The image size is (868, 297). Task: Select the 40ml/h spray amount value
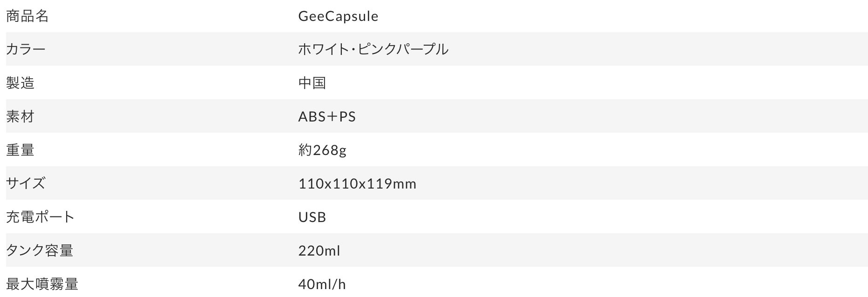[x=322, y=284]
